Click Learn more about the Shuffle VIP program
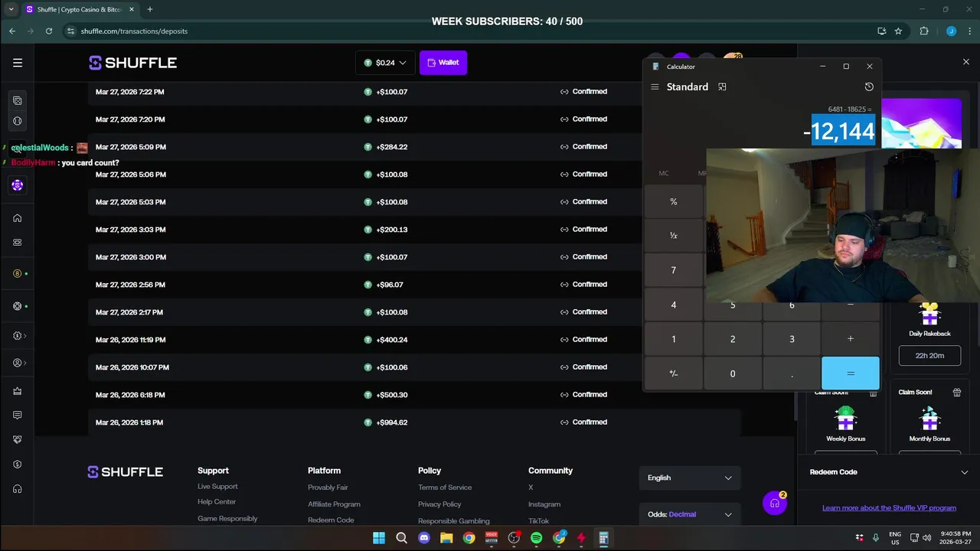 pyautogui.click(x=889, y=507)
